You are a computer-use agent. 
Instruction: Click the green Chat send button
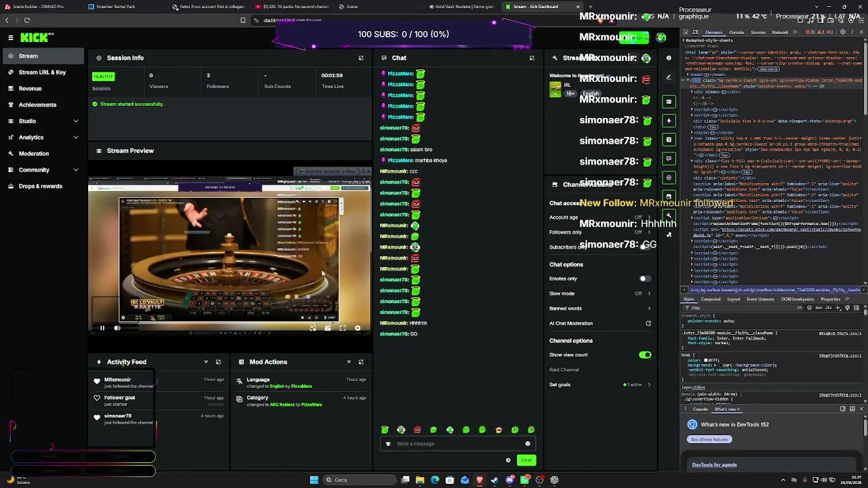pos(526,461)
